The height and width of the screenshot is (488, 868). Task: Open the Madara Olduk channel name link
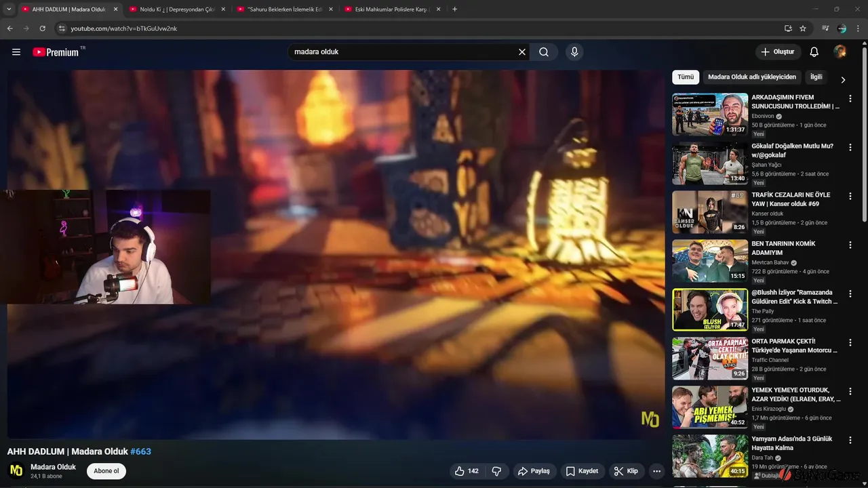(x=53, y=467)
